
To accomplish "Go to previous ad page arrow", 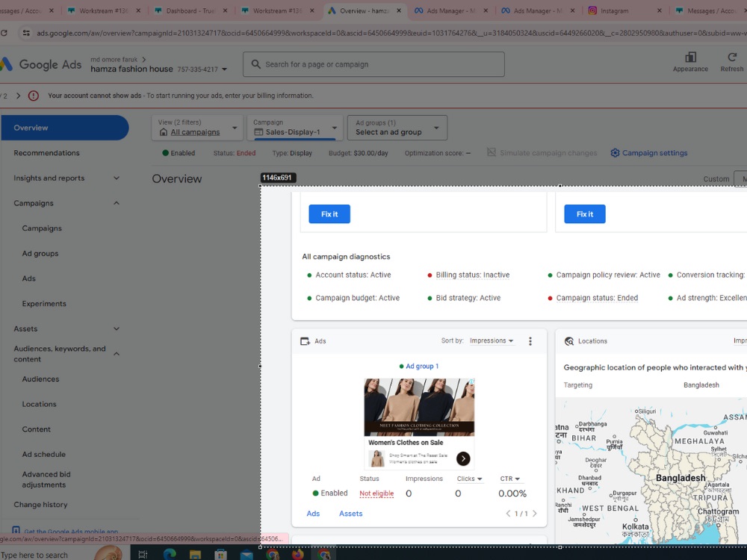I will point(508,514).
